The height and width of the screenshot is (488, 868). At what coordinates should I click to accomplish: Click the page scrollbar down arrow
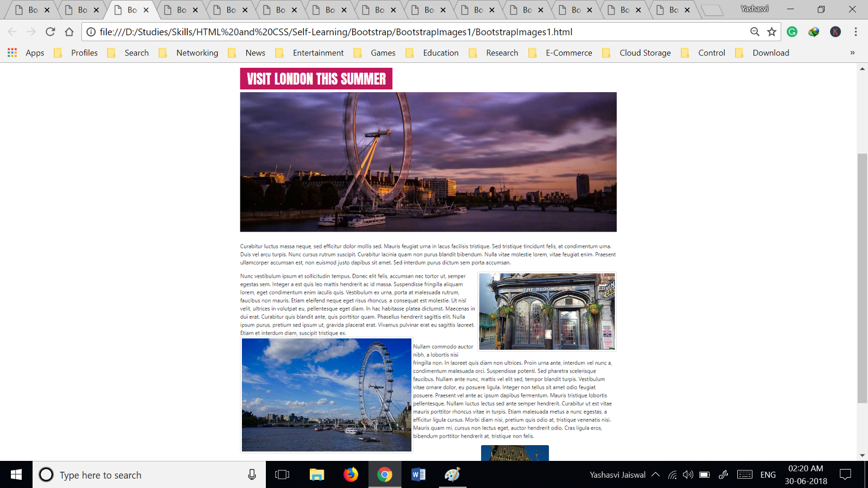(862, 455)
